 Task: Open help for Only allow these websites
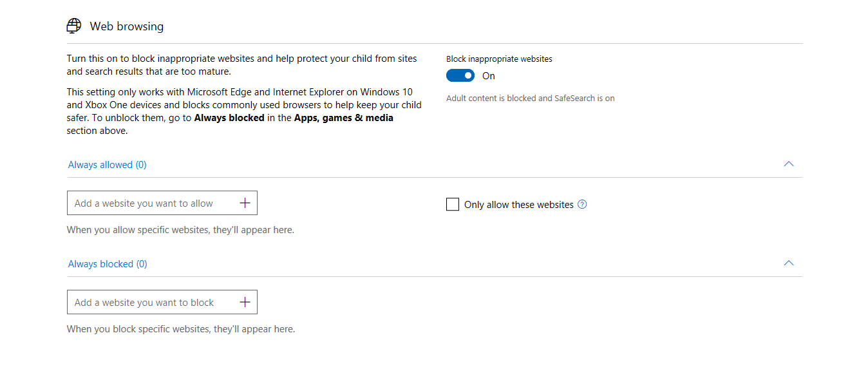582,205
